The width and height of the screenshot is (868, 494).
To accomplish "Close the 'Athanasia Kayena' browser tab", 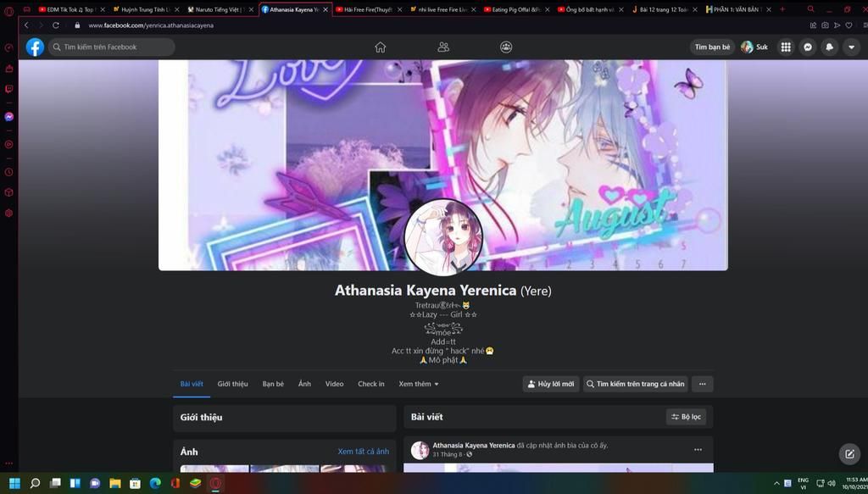I will coord(325,9).
